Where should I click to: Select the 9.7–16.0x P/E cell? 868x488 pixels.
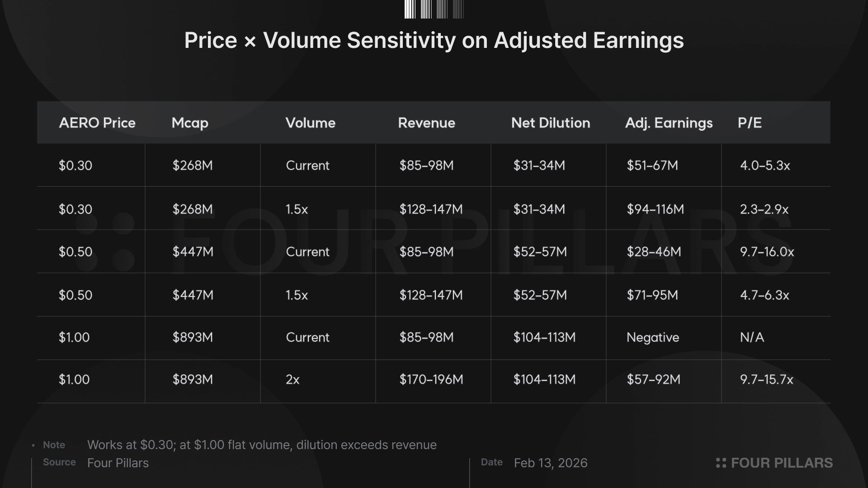(x=767, y=252)
